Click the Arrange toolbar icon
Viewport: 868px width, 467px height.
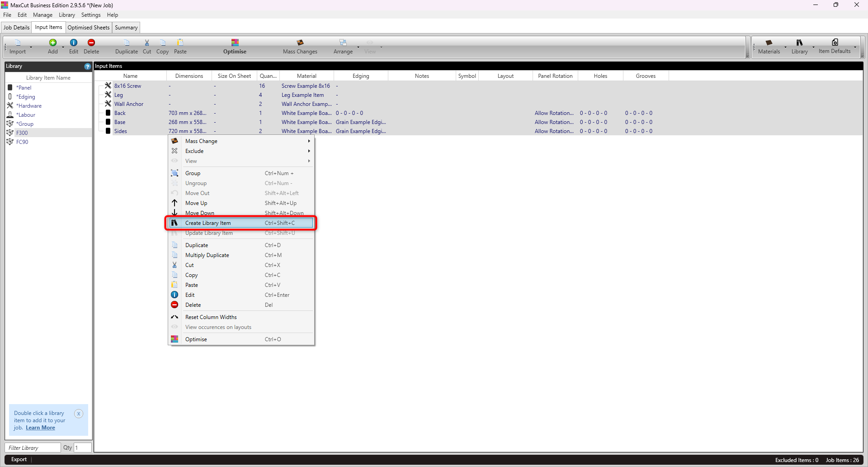(x=343, y=43)
